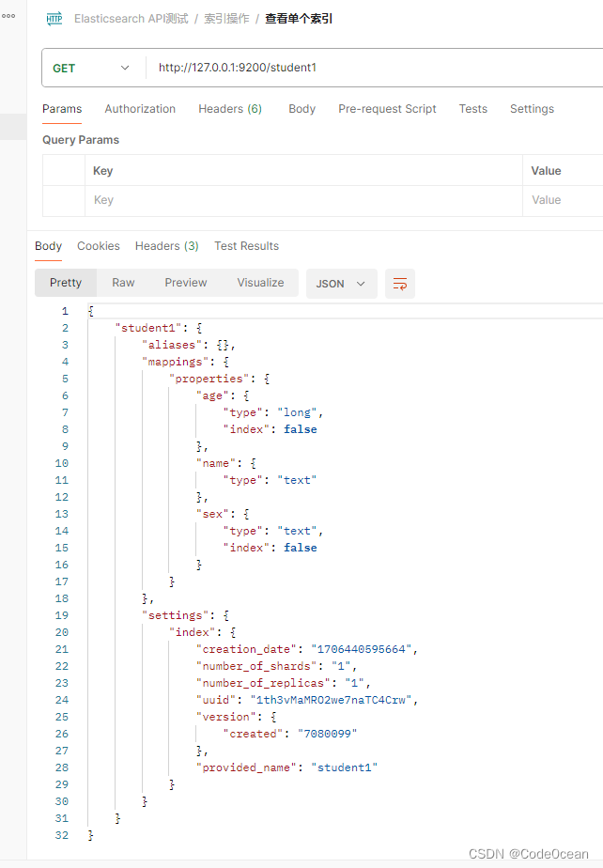
Task: Click the uuid value 1th3vMaMRO2we7naTC4Crw
Action: [331, 700]
